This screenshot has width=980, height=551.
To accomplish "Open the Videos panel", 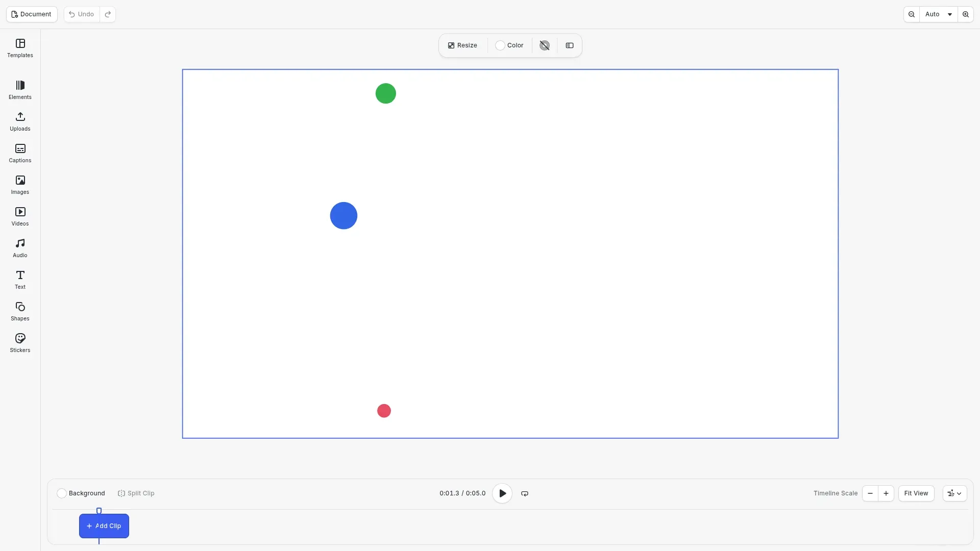I will pos(20,217).
